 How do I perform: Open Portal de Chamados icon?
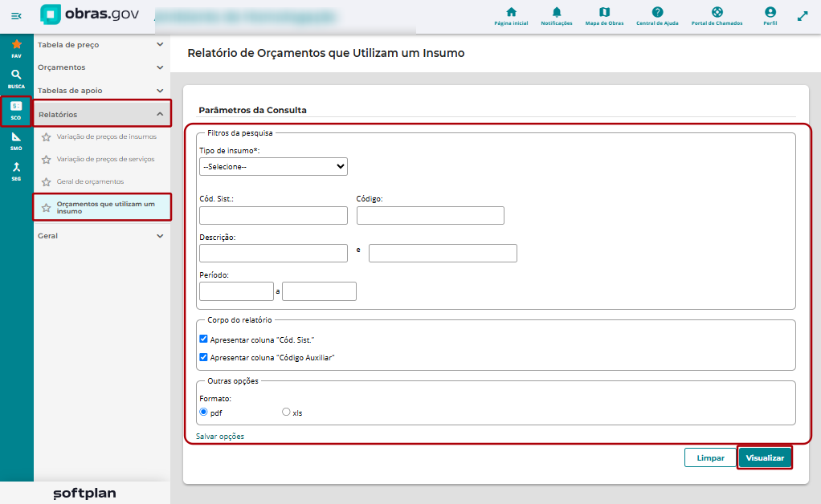point(717,16)
